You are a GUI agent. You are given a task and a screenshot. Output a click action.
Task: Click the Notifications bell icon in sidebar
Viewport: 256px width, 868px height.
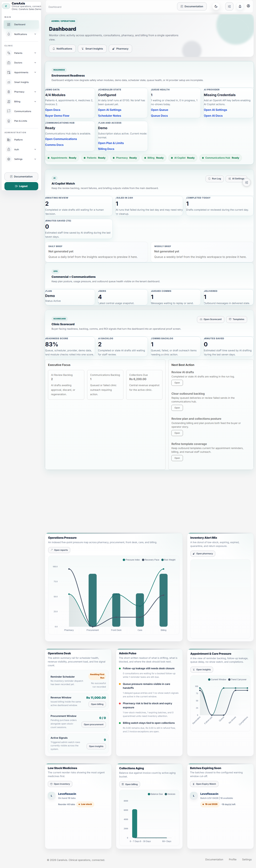click(9, 34)
